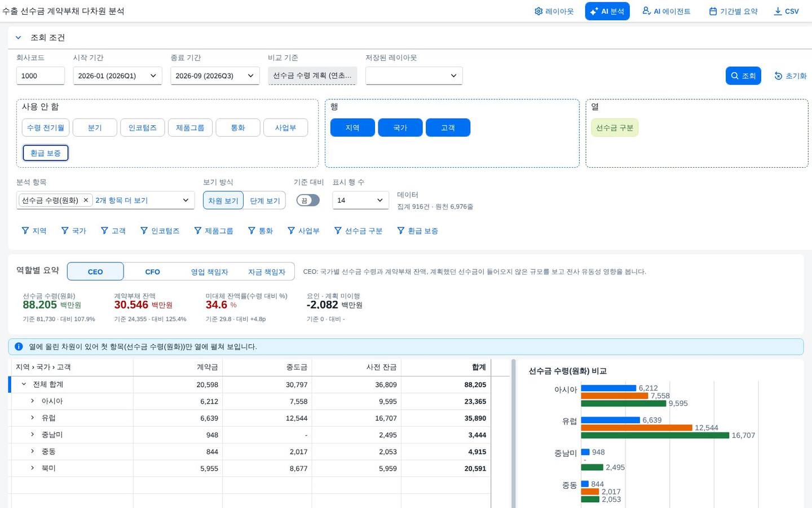Expand the 아시아 row
The width and height of the screenshot is (812, 508).
(33, 401)
